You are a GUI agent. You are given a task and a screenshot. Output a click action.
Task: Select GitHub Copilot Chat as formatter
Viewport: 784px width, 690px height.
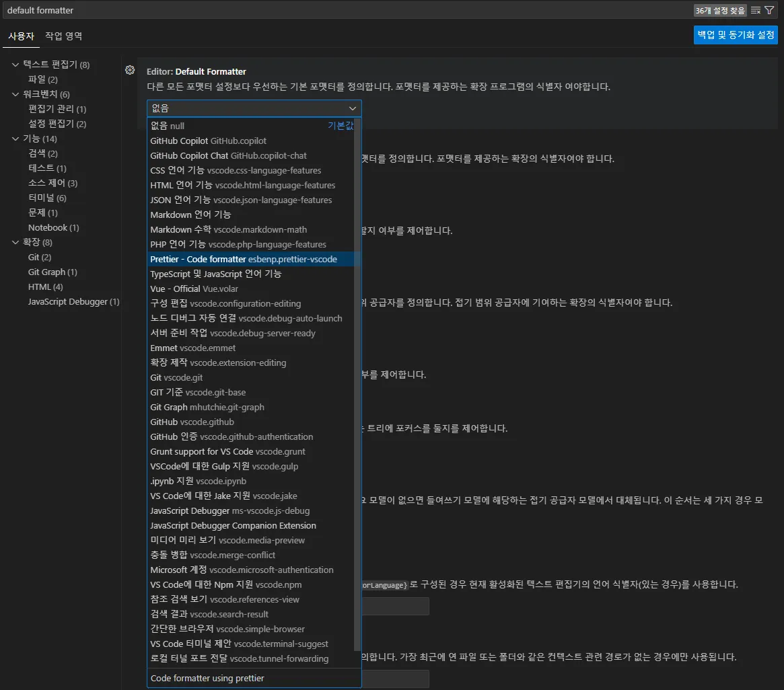point(251,155)
